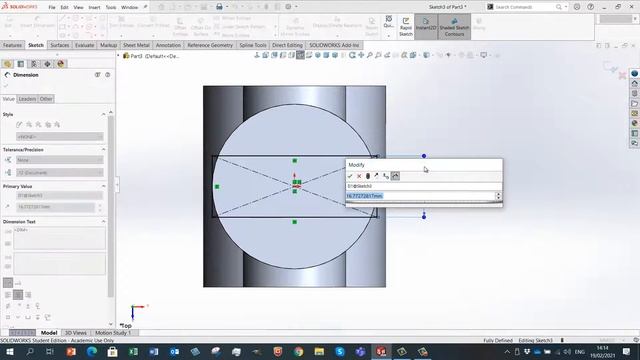Click the add or update style icon

point(29,124)
